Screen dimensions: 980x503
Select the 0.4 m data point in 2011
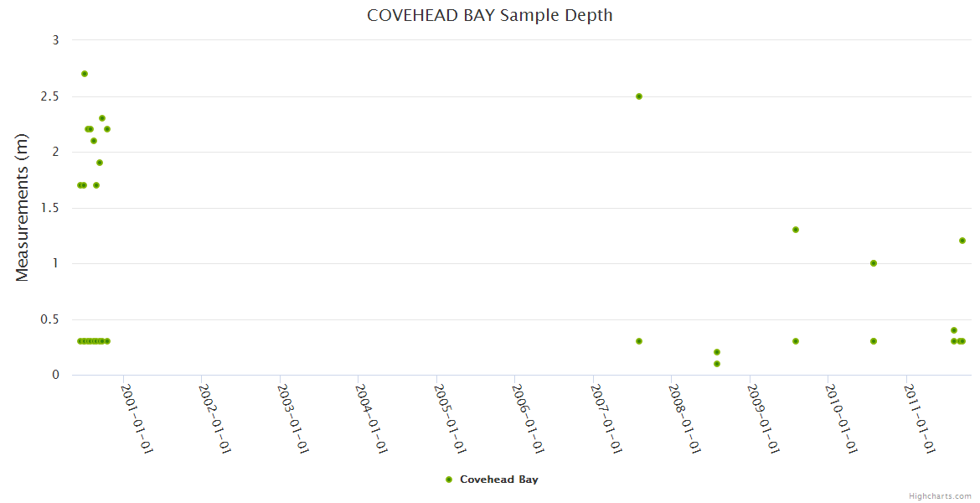pos(954,330)
